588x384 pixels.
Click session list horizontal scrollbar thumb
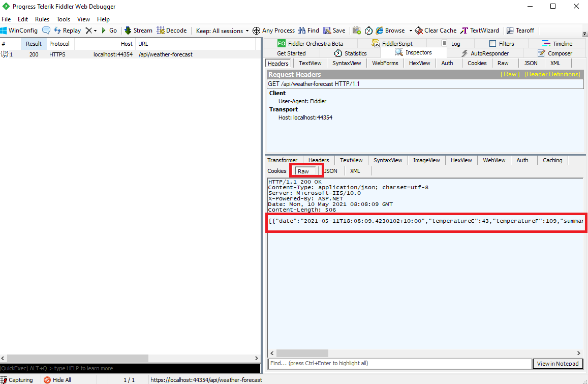(78, 359)
